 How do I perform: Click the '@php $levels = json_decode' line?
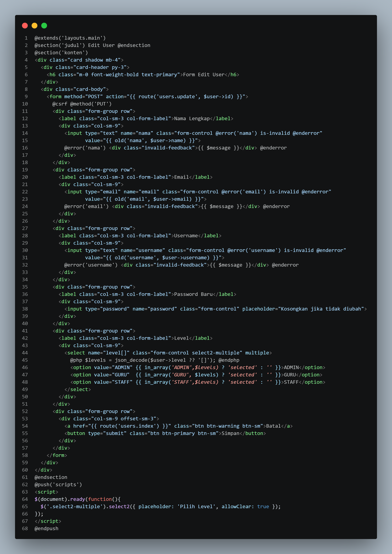coord(155,360)
